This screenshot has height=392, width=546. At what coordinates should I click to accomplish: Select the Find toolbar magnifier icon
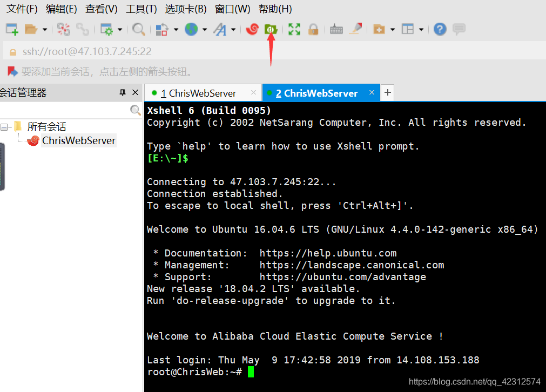[140, 29]
